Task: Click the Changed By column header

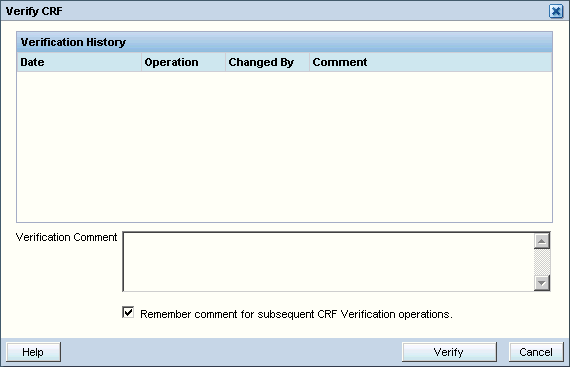Action: pos(267,62)
